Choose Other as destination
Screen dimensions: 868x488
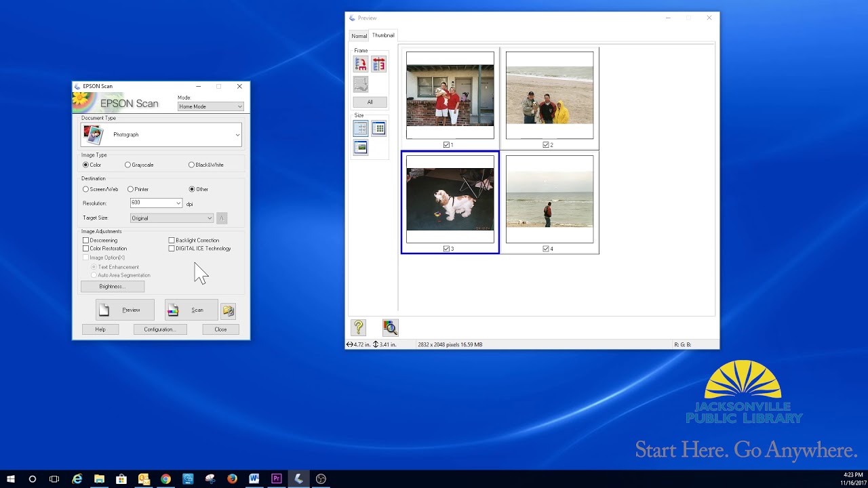[x=199, y=189]
